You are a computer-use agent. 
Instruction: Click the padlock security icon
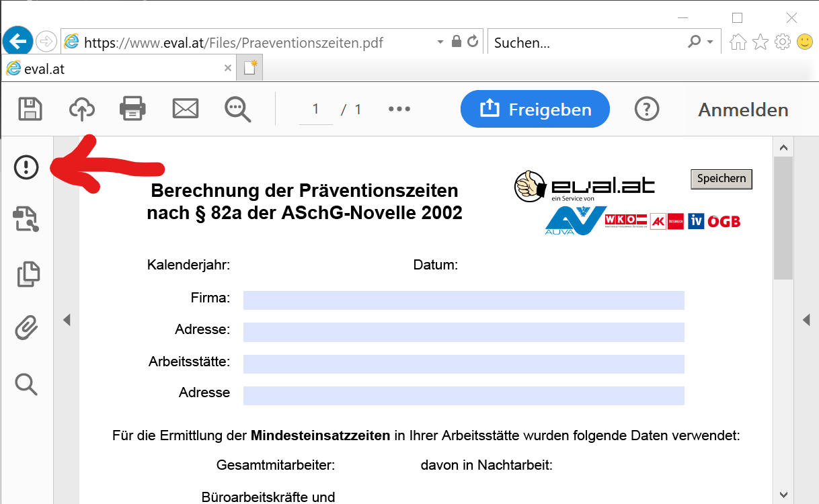457,42
